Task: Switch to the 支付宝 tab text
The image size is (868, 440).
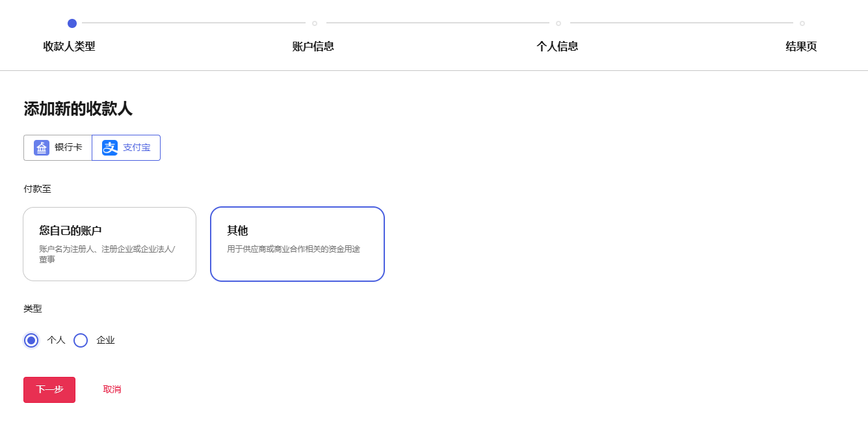Action: 137,148
